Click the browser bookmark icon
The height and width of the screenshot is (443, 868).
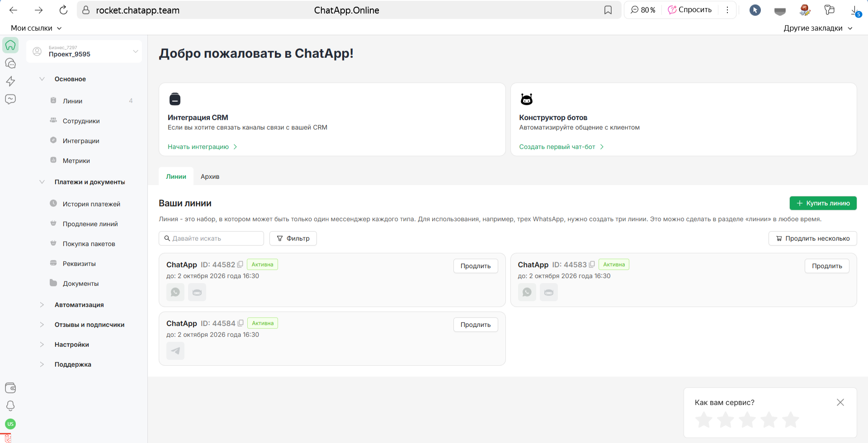coord(608,10)
